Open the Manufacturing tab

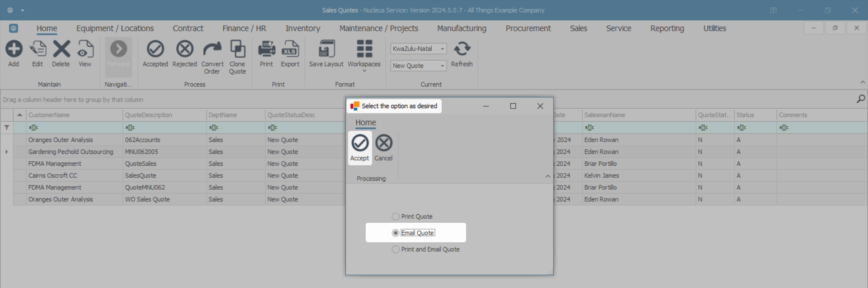click(462, 28)
